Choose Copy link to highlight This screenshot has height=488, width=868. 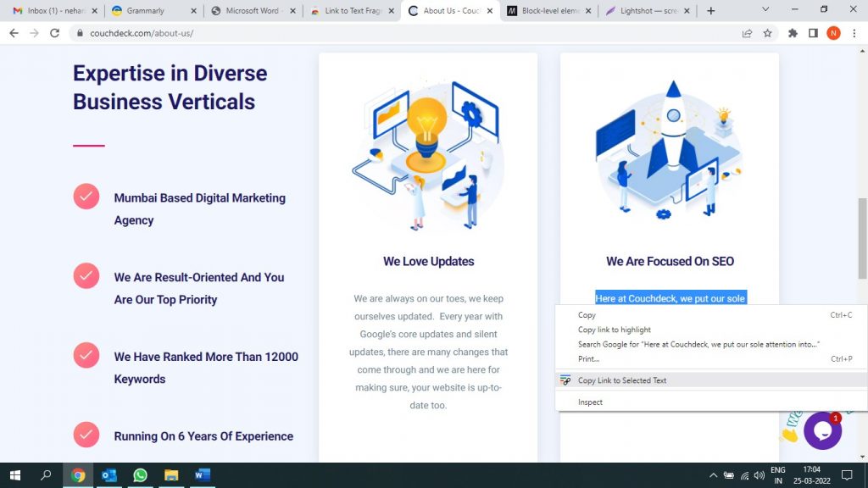tap(711, 330)
